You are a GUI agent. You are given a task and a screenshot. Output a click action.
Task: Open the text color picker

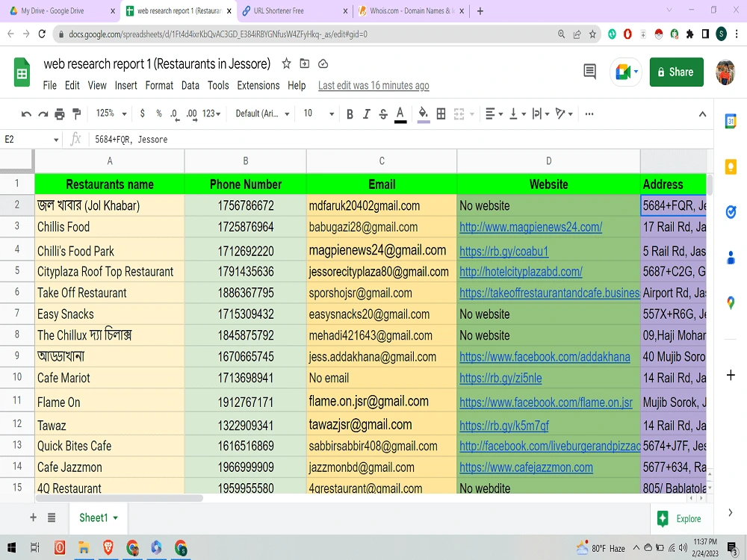pyautogui.click(x=400, y=114)
